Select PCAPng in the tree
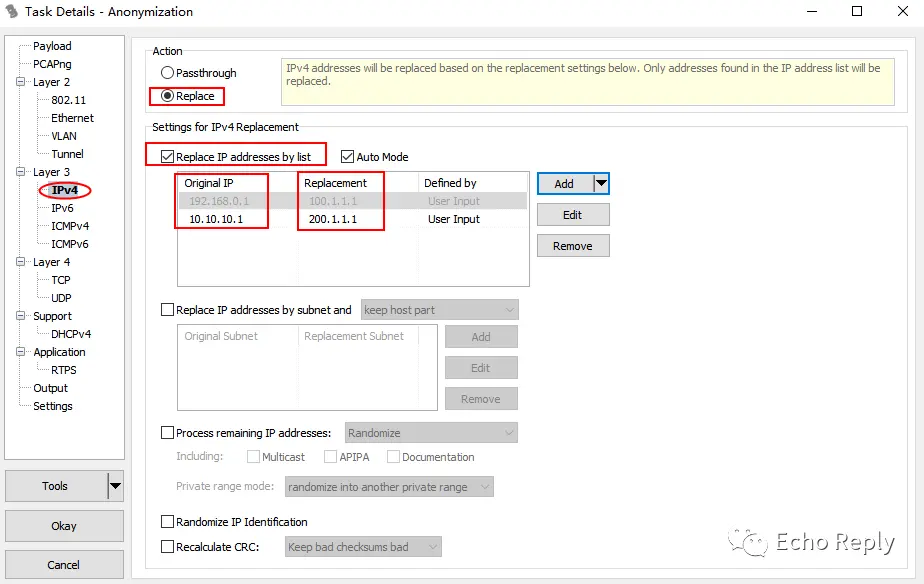 point(52,64)
